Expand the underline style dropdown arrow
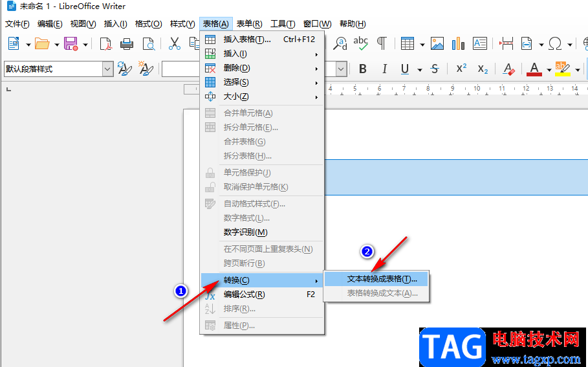 pyautogui.click(x=420, y=70)
